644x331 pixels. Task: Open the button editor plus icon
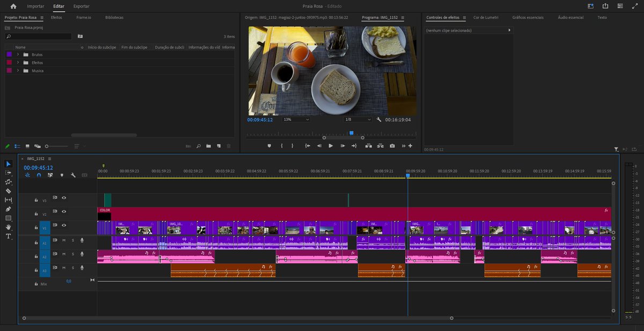click(411, 146)
